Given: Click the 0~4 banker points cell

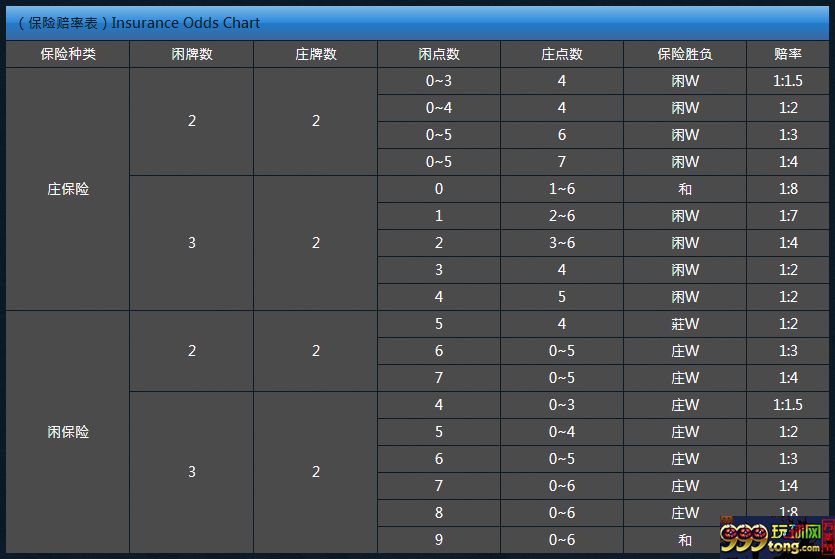Looking at the screenshot, I should (562, 432).
